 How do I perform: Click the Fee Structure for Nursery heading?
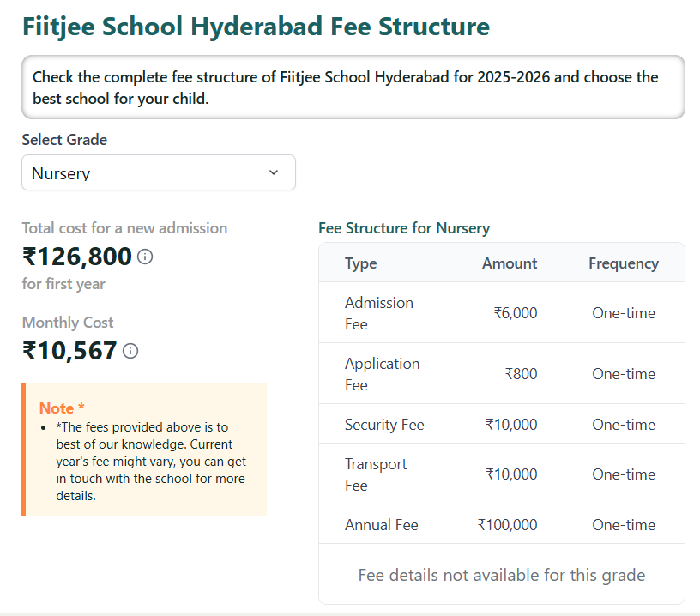404,228
